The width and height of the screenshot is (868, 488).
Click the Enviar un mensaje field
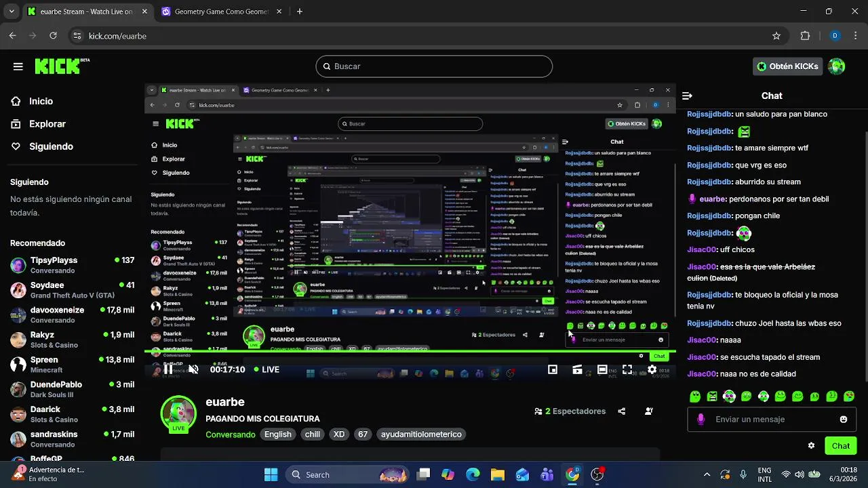tap(772, 420)
